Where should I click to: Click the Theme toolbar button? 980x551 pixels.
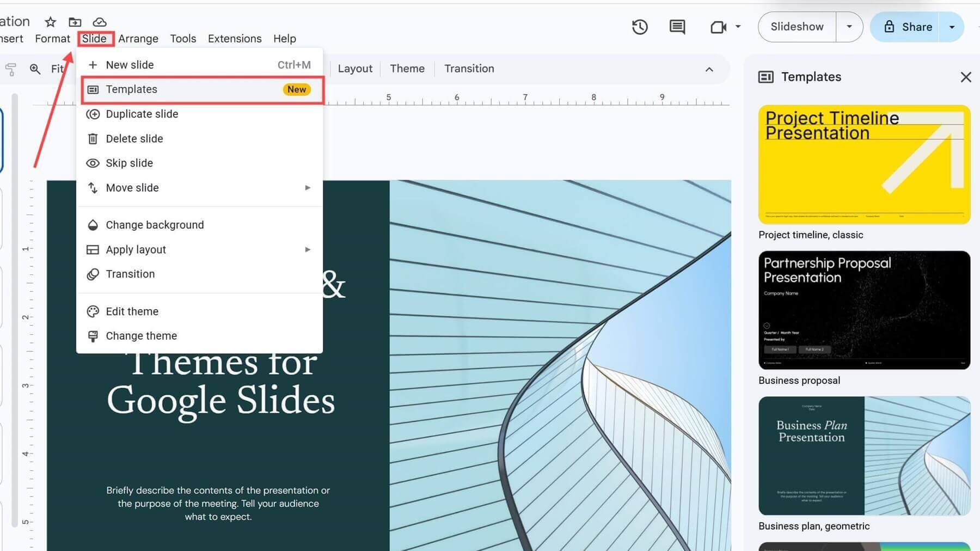407,69
